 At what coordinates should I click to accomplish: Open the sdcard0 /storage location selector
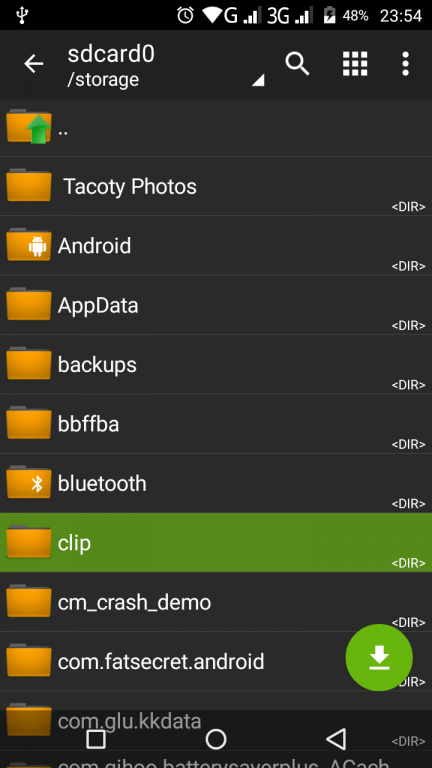point(166,66)
